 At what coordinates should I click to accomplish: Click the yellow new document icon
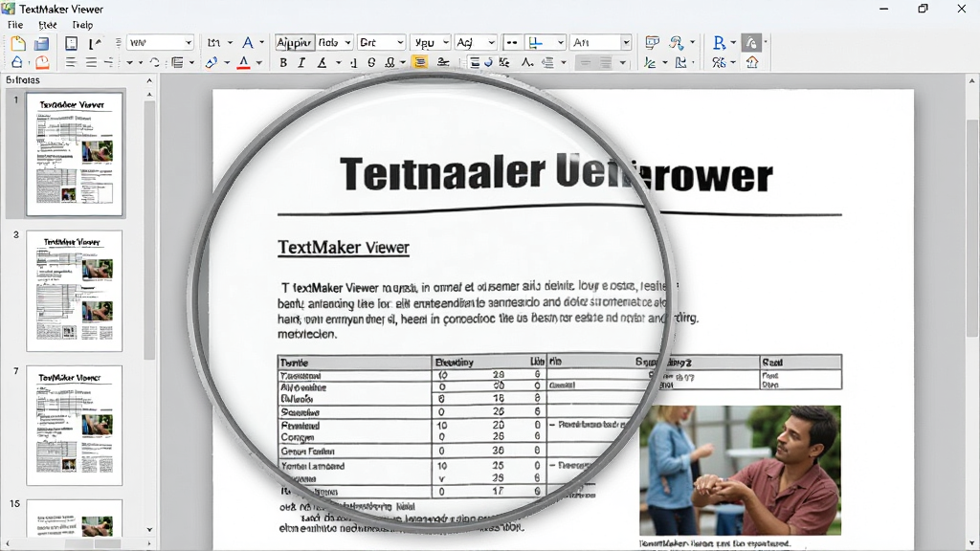pos(17,43)
